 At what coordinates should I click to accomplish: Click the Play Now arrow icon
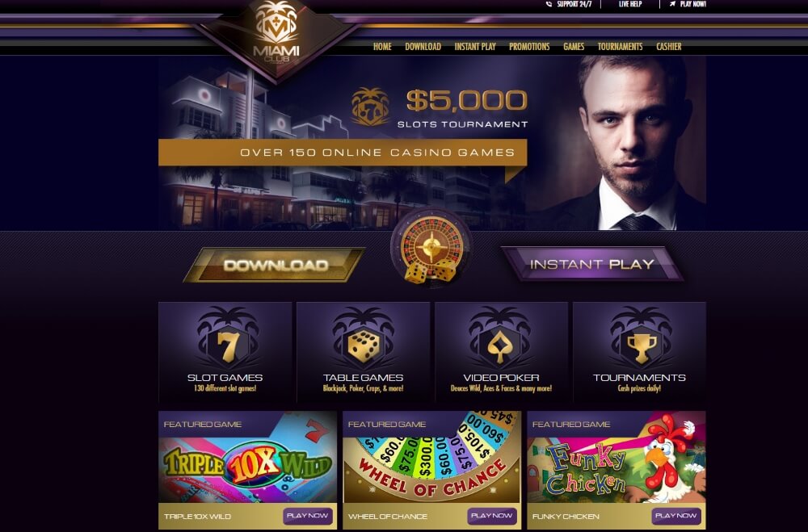coord(672,4)
